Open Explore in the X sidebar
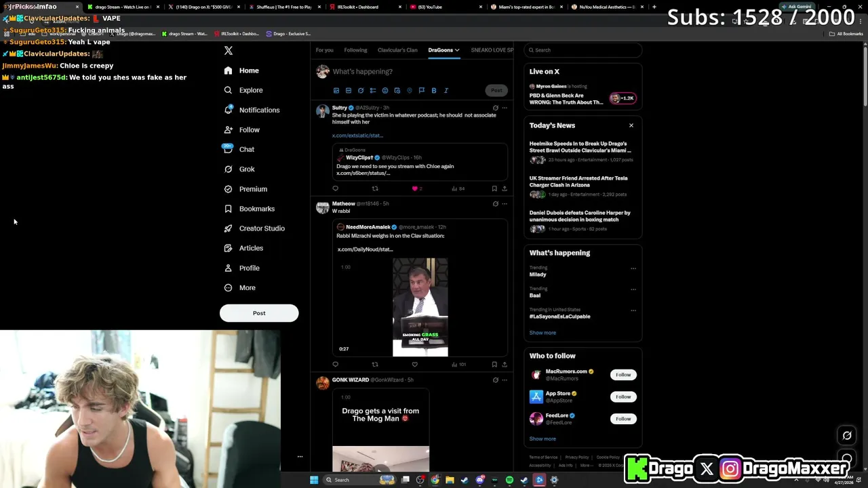The height and width of the screenshot is (488, 868). 243,90
